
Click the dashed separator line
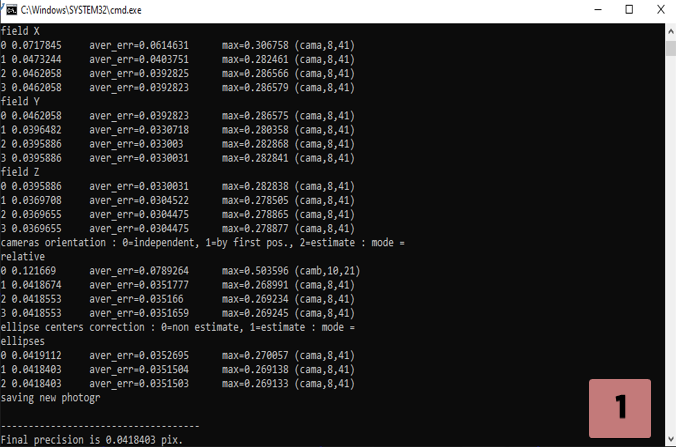click(100, 426)
